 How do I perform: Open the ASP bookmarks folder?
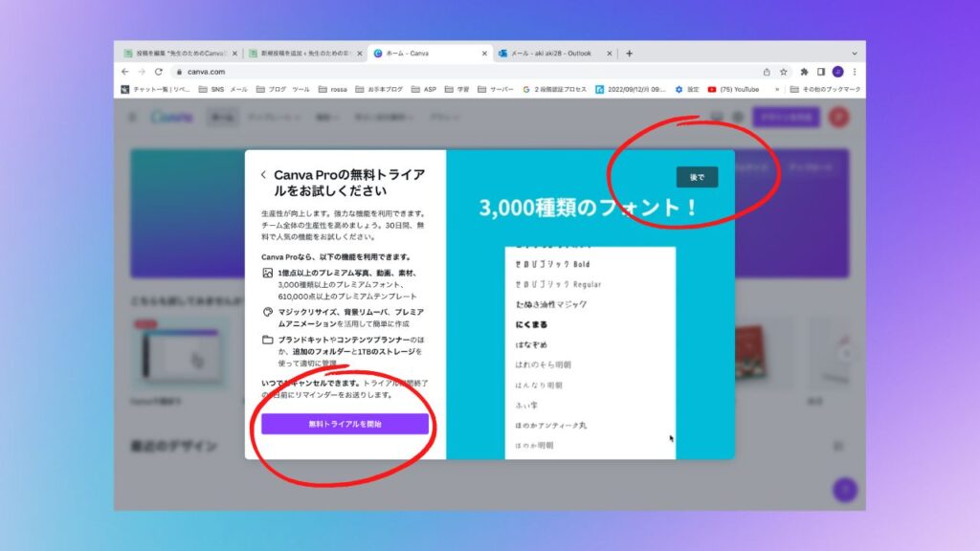(x=424, y=89)
